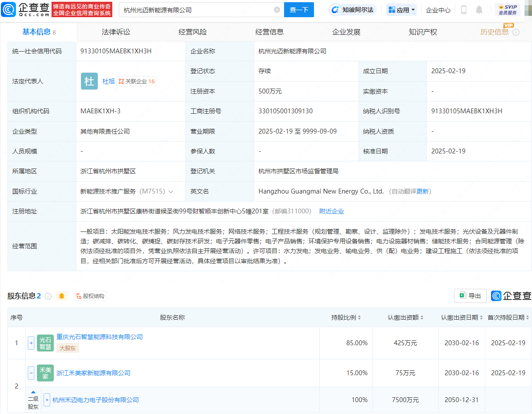Click the 杜 legal representative avatar
This screenshot has width=532, height=414.
[x=89, y=81]
